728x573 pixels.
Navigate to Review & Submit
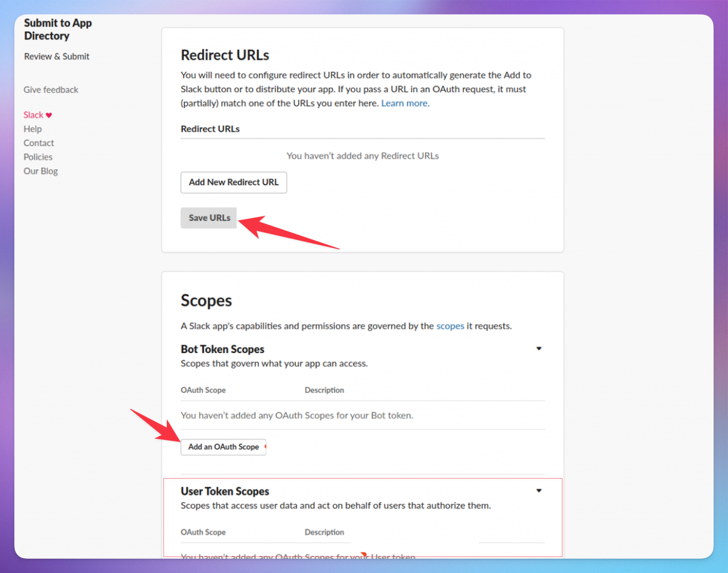(x=56, y=56)
